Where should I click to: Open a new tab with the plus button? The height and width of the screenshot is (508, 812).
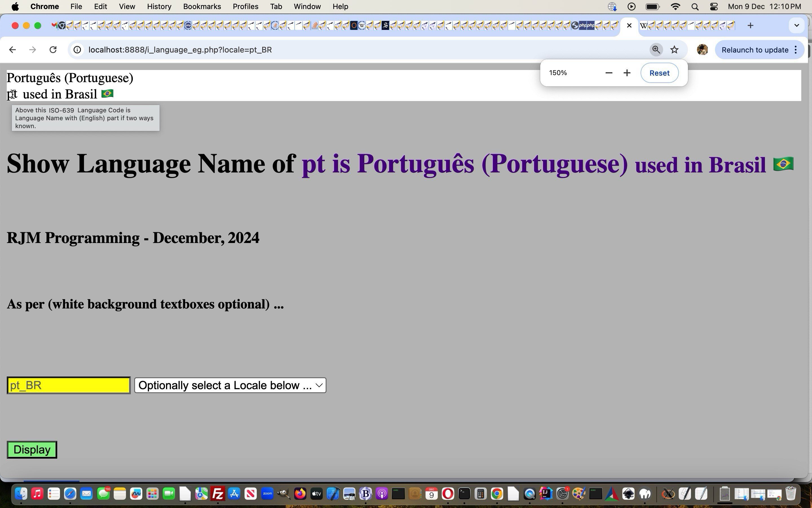tap(751, 25)
